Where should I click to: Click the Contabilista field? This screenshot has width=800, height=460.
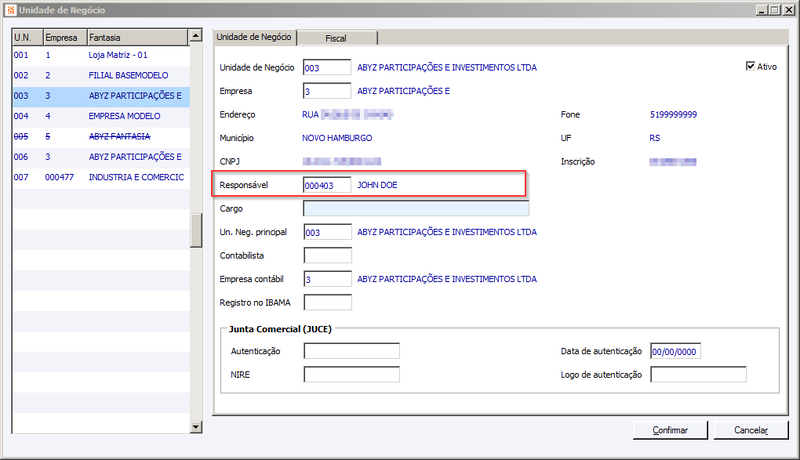coord(327,255)
